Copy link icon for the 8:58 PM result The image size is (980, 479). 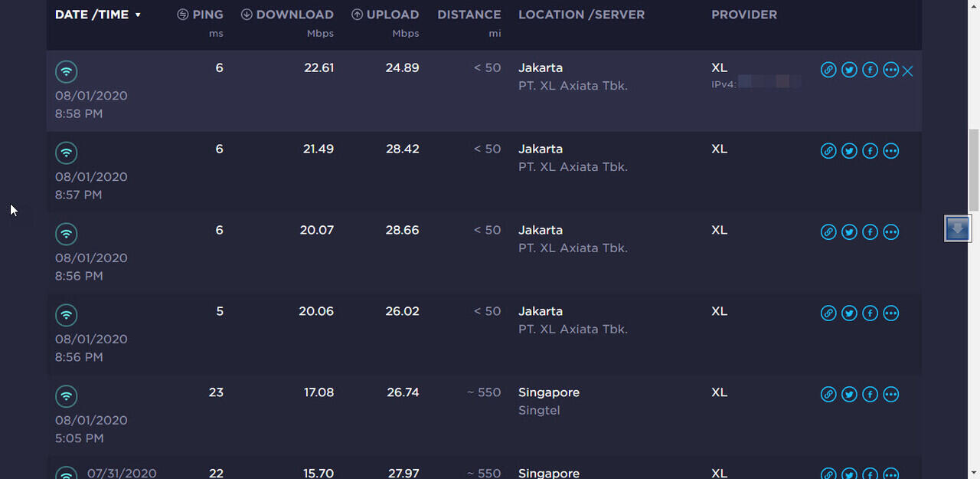[x=828, y=71]
